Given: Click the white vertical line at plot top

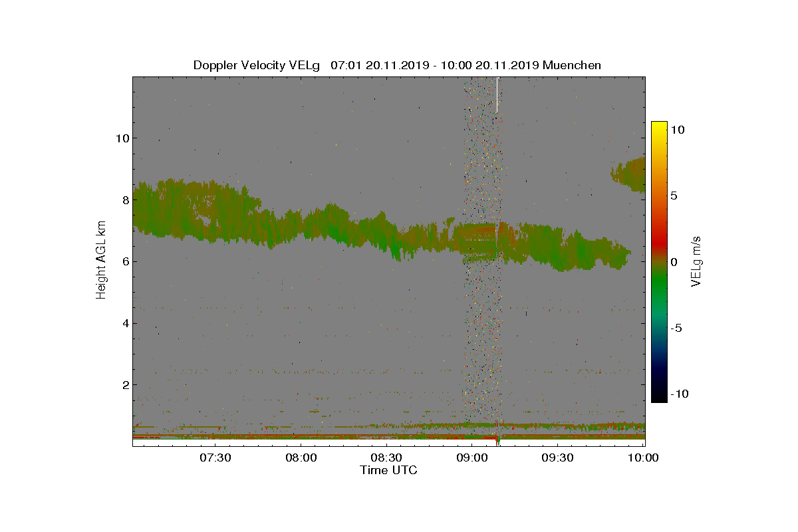Looking at the screenshot, I should [497, 94].
